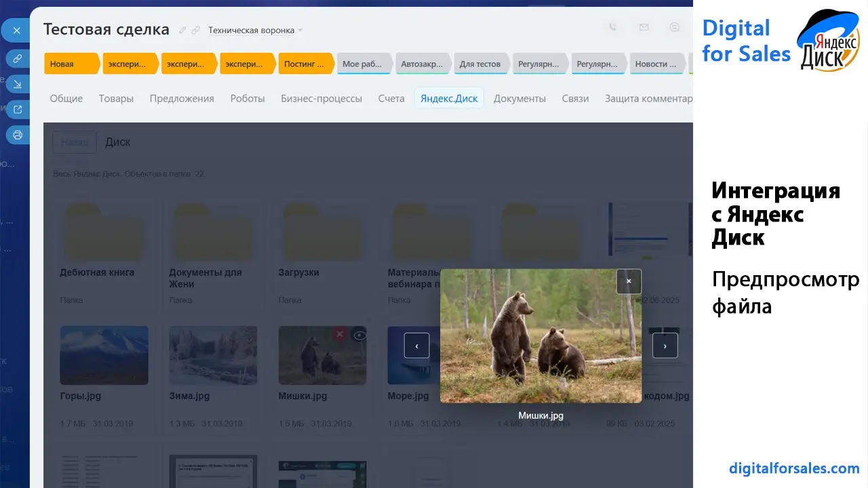The height and width of the screenshot is (488, 868).
Task: Click the Горы.jpg file name
Action: coord(80,396)
